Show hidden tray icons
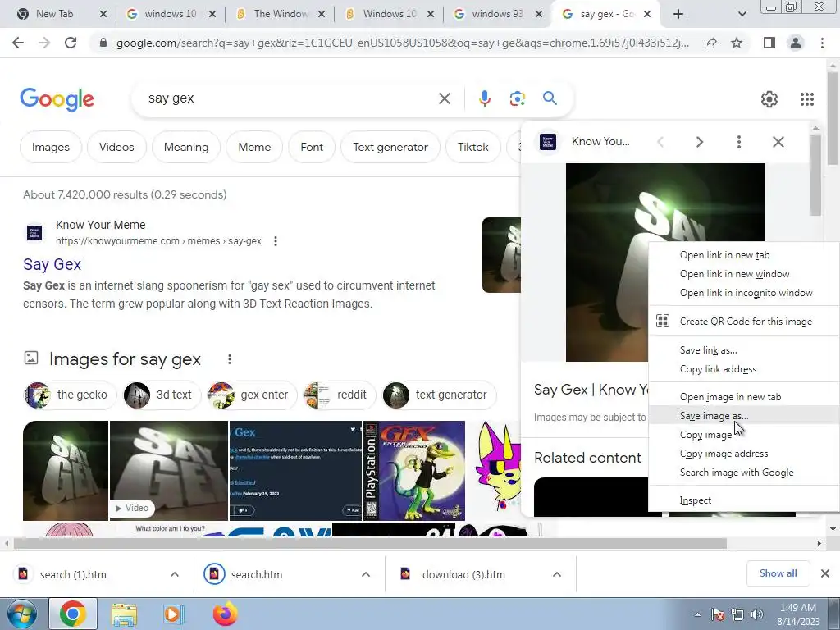The height and width of the screenshot is (630, 840). click(x=697, y=614)
